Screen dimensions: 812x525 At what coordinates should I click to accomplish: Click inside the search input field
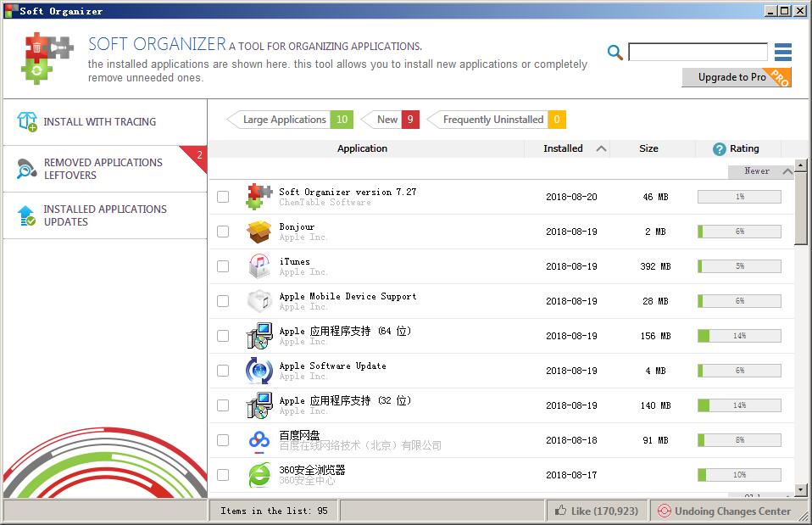(x=698, y=51)
